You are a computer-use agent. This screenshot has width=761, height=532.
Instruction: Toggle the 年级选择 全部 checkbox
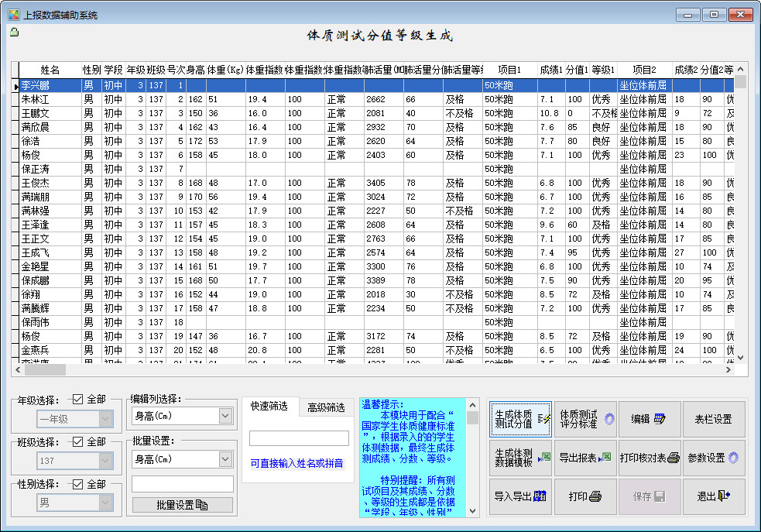coord(77,399)
